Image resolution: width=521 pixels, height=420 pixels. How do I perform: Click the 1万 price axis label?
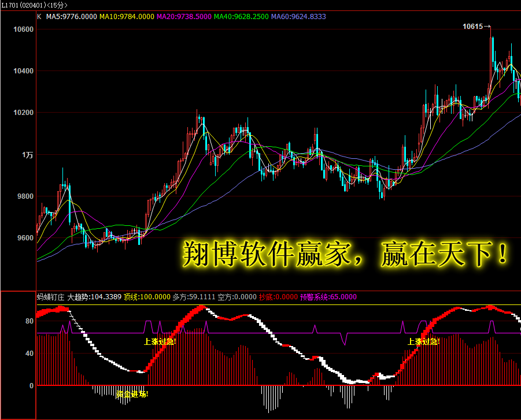pos(28,155)
